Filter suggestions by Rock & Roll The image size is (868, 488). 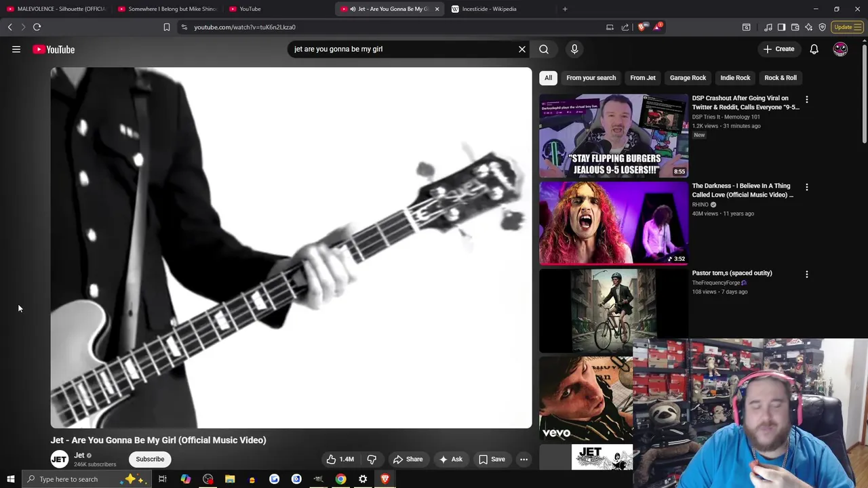click(781, 77)
